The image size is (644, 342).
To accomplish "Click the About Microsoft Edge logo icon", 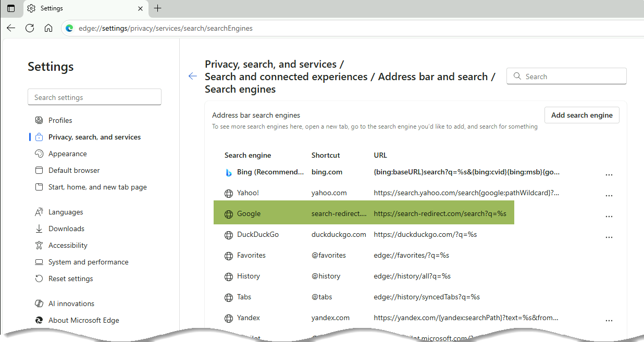I will tap(39, 320).
